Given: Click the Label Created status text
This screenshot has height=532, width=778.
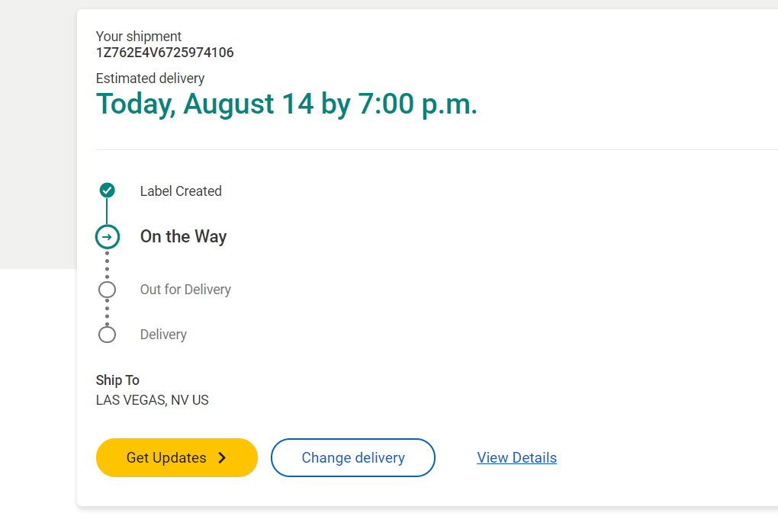Looking at the screenshot, I should [181, 191].
